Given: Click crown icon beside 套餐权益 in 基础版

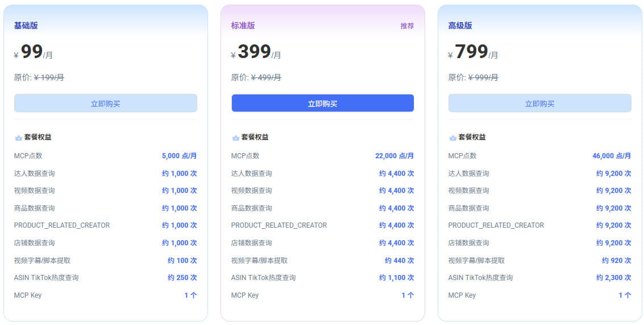Looking at the screenshot, I should (x=19, y=138).
